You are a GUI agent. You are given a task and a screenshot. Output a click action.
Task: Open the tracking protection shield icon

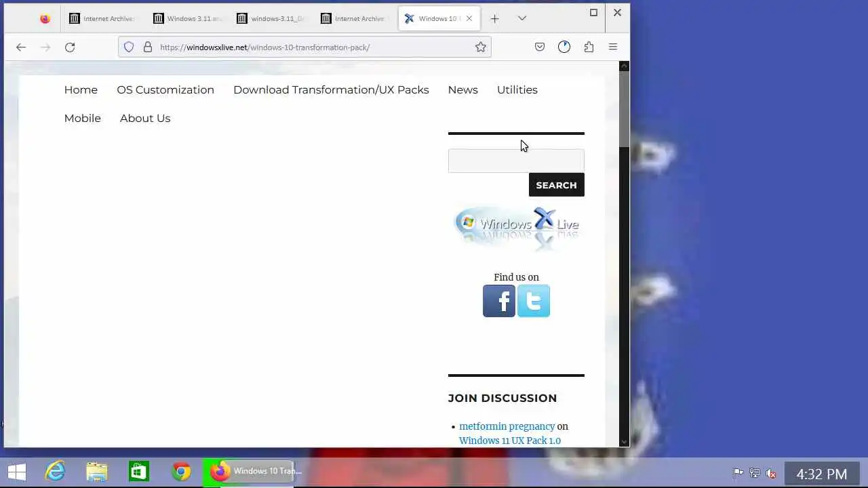click(x=129, y=47)
